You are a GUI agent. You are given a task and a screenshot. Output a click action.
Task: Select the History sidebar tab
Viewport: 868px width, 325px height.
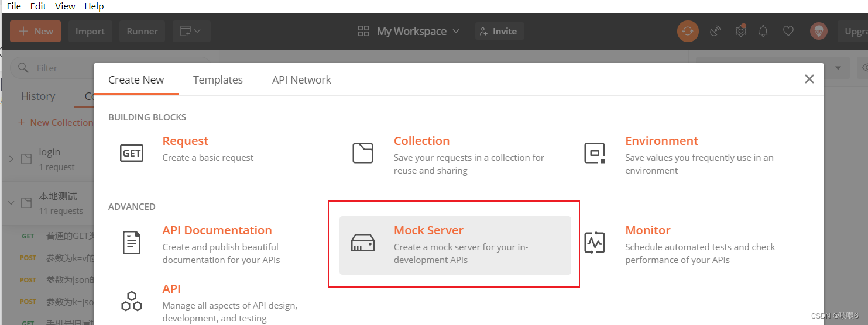pyautogui.click(x=38, y=96)
